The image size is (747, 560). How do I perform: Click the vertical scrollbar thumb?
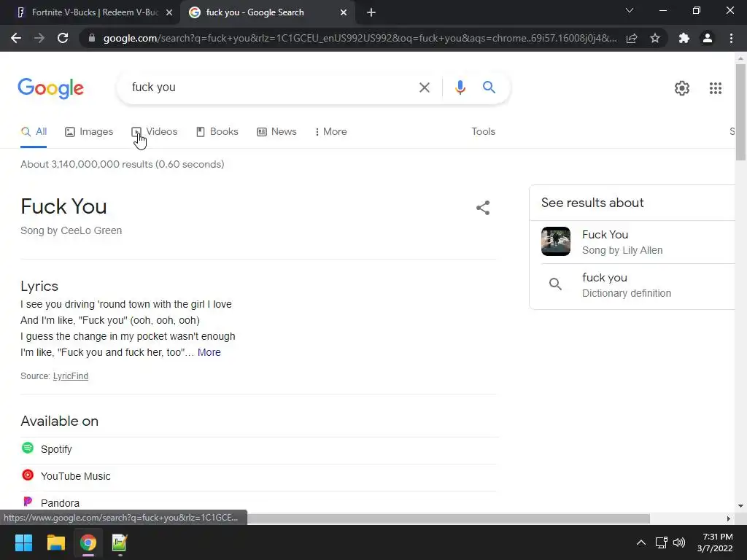click(740, 112)
